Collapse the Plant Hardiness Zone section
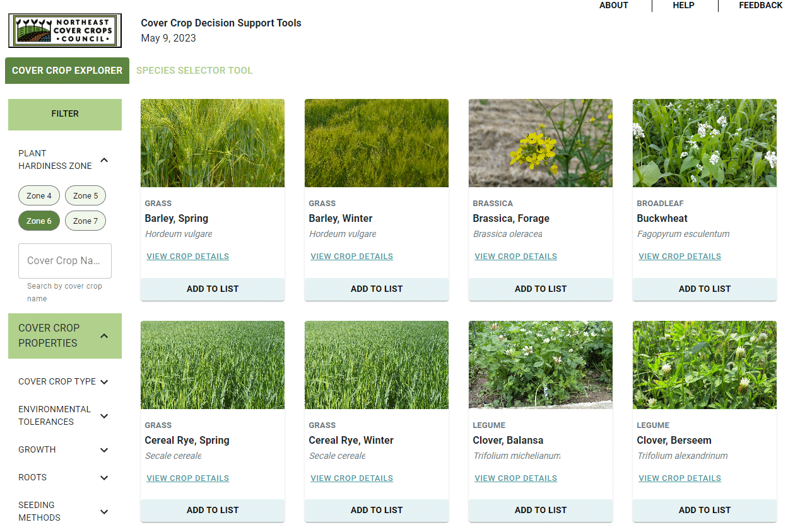Screen dimensions: 788x532 point(104,160)
